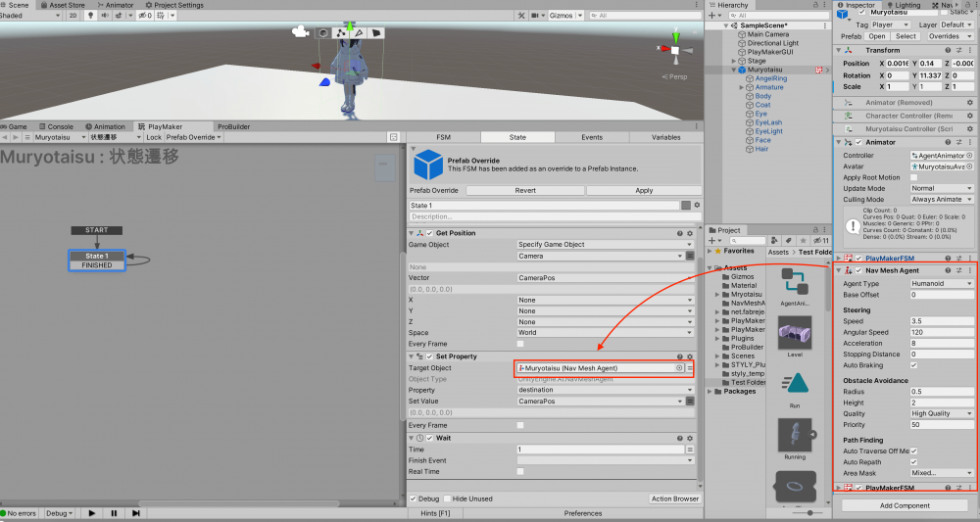The height and width of the screenshot is (522, 980).
Task: Enable Every Frame under Get Position
Action: tap(520, 344)
